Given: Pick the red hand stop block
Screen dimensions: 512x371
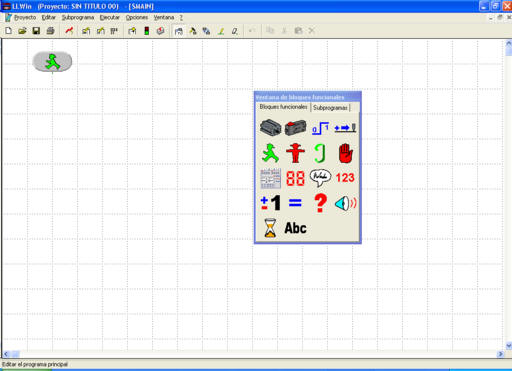Looking at the screenshot, I should (x=345, y=153).
